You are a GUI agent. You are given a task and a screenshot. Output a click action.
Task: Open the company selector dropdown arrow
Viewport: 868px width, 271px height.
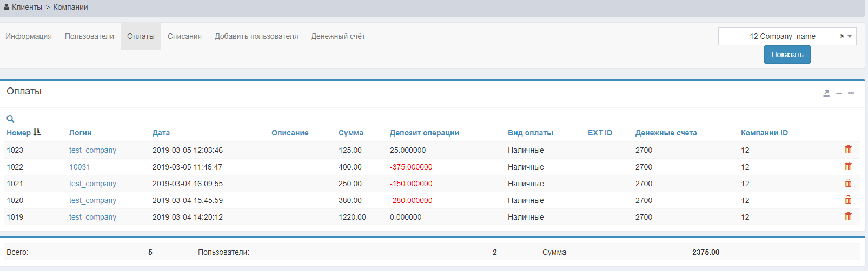[850, 36]
